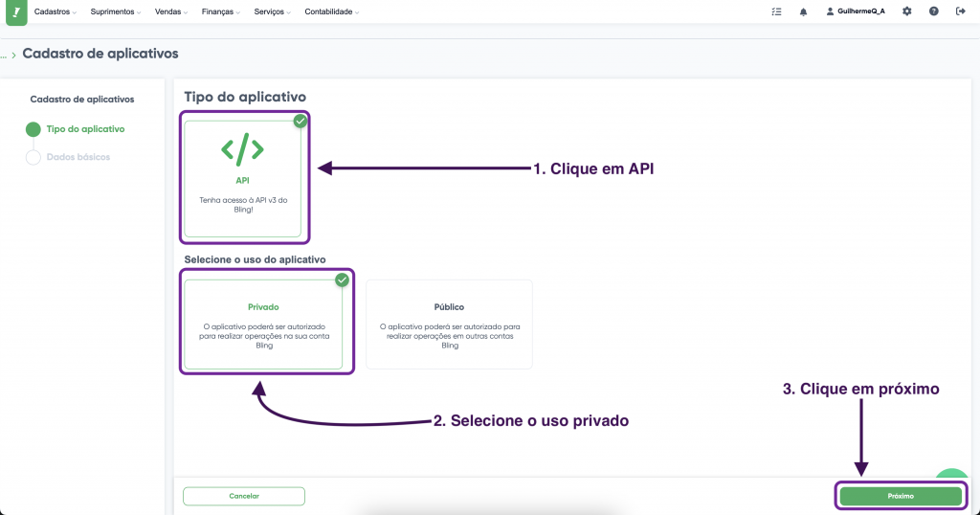Open the task checklist icon
980x515 pixels.
tap(776, 11)
